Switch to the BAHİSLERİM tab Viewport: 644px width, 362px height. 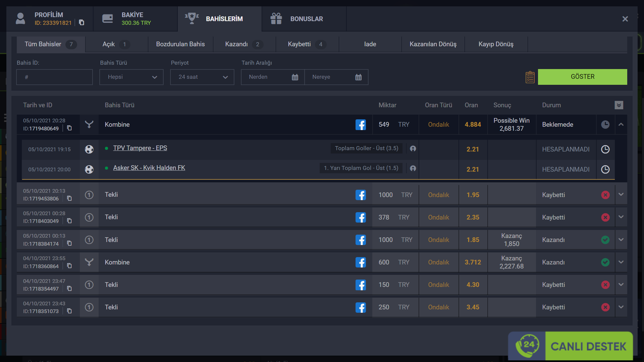pyautogui.click(x=220, y=19)
